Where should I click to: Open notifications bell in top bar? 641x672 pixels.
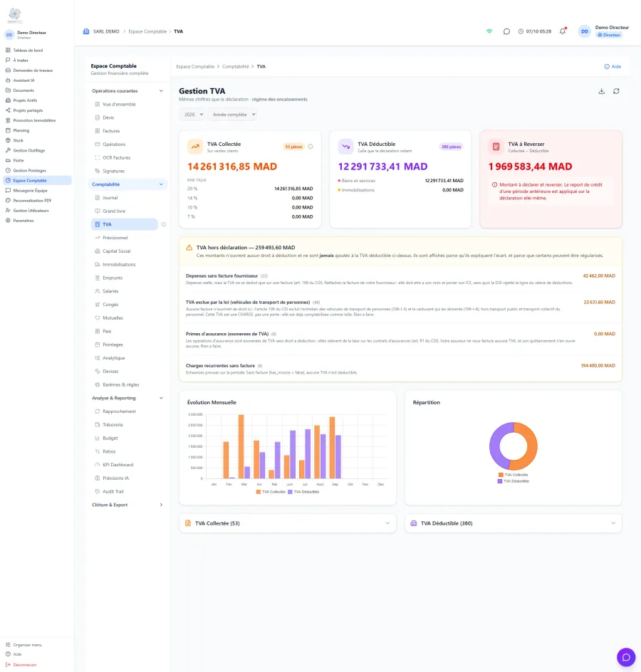563,31
